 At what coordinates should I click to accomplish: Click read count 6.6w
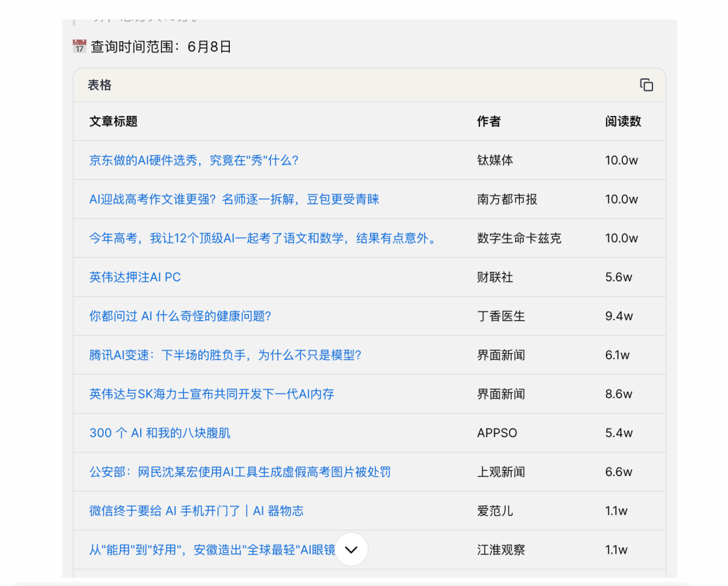(618, 472)
